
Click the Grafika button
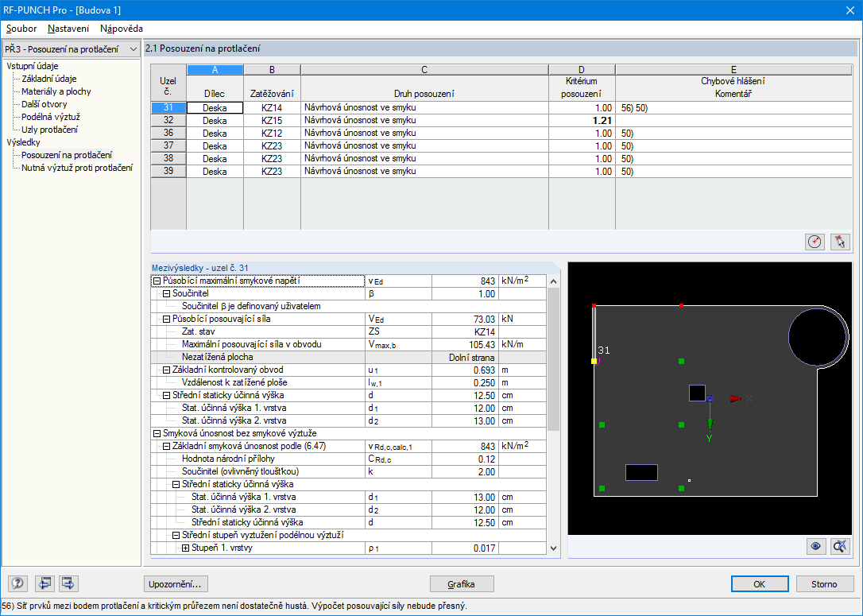[461, 584]
